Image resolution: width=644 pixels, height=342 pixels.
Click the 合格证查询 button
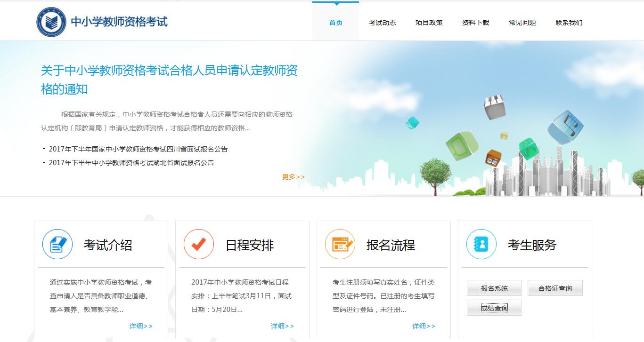pyautogui.click(x=555, y=288)
